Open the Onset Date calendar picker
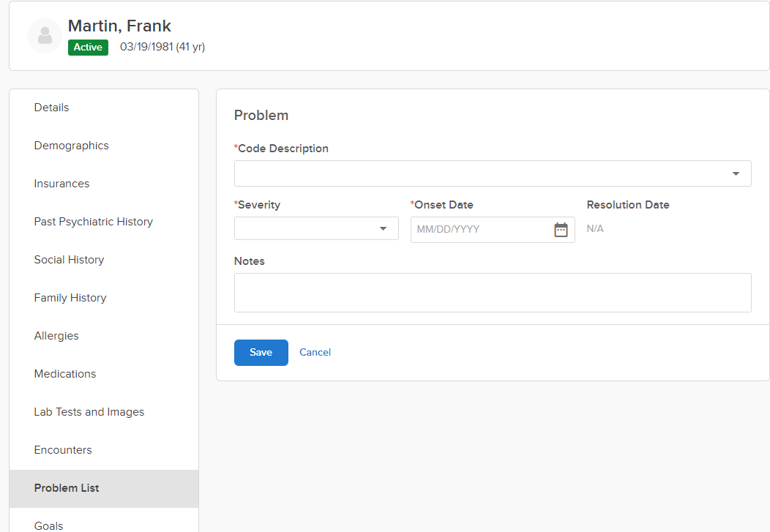This screenshot has height=532, width=770. 561,230
